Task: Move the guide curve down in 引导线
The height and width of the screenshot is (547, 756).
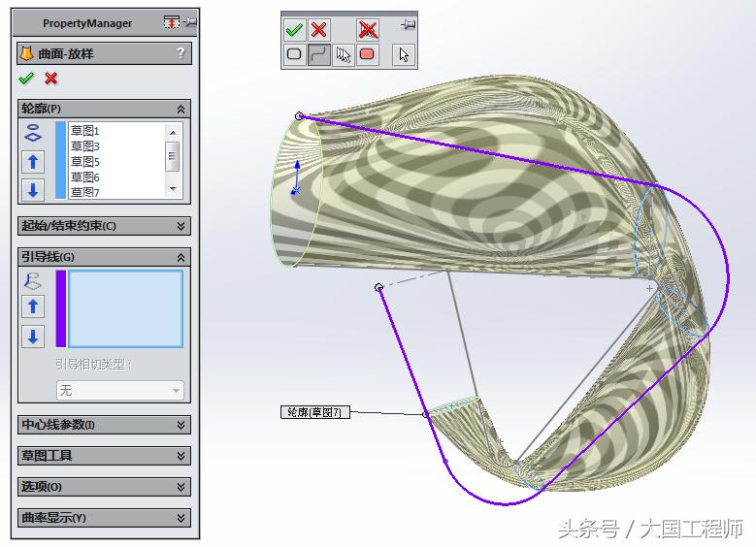Action: [33, 337]
